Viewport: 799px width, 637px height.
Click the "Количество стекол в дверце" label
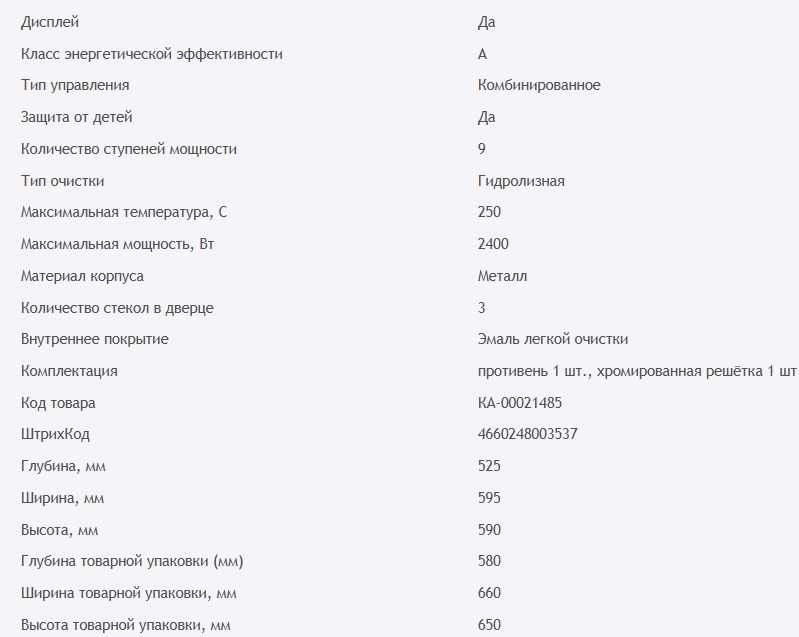pos(117,308)
